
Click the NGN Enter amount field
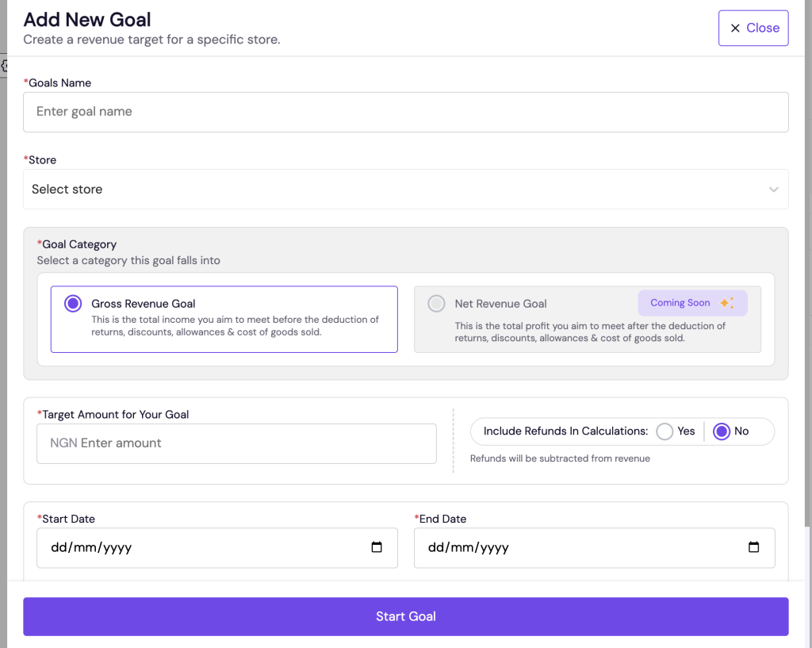236,443
